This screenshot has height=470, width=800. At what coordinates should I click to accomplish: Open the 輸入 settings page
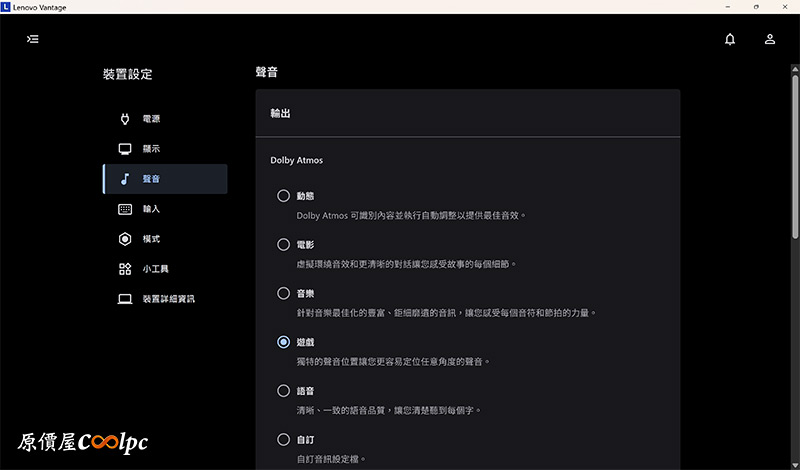165,209
